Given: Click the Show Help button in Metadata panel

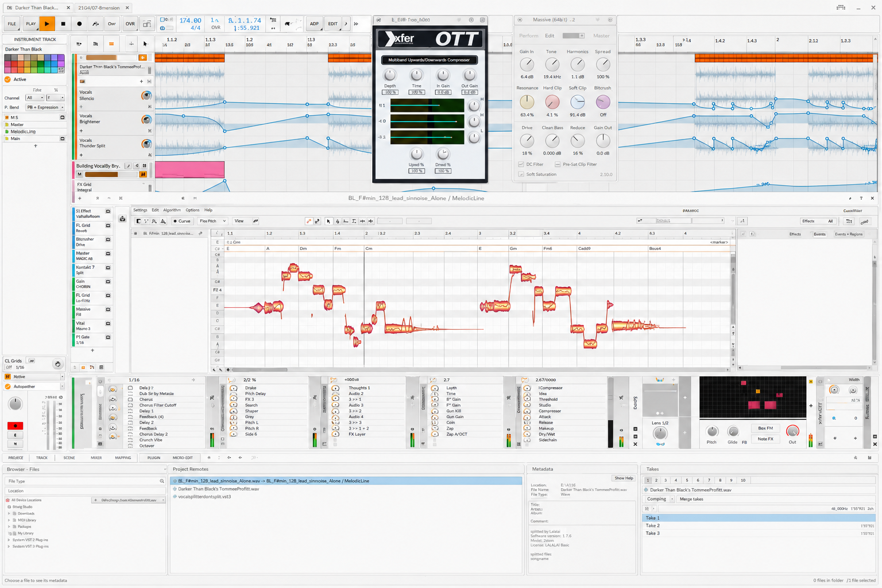Looking at the screenshot, I should tap(624, 478).
